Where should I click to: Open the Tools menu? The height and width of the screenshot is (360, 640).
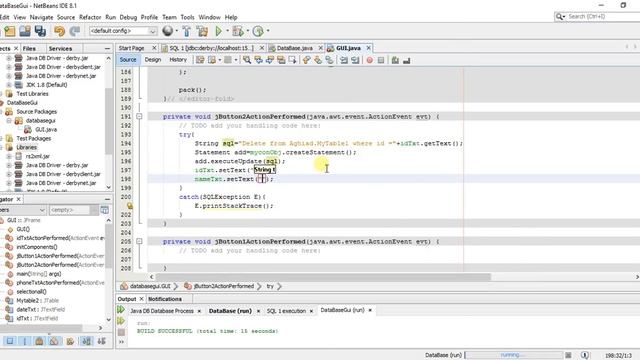pyautogui.click(x=187, y=17)
